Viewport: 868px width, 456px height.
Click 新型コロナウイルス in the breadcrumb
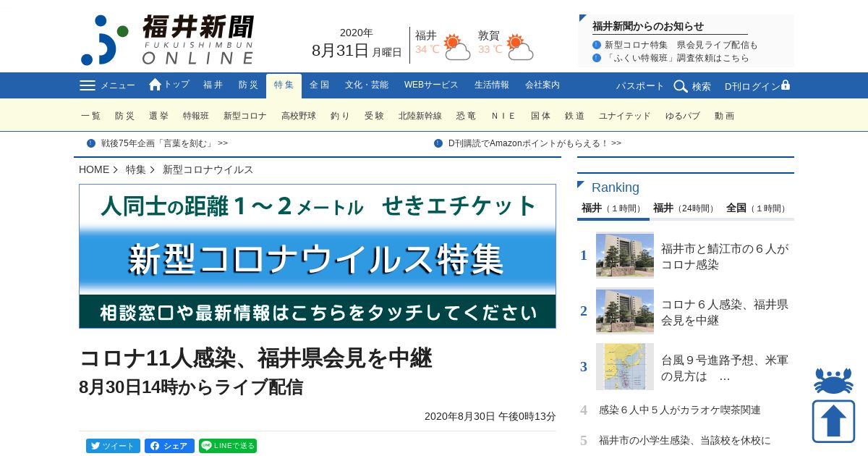click(208, 169)
